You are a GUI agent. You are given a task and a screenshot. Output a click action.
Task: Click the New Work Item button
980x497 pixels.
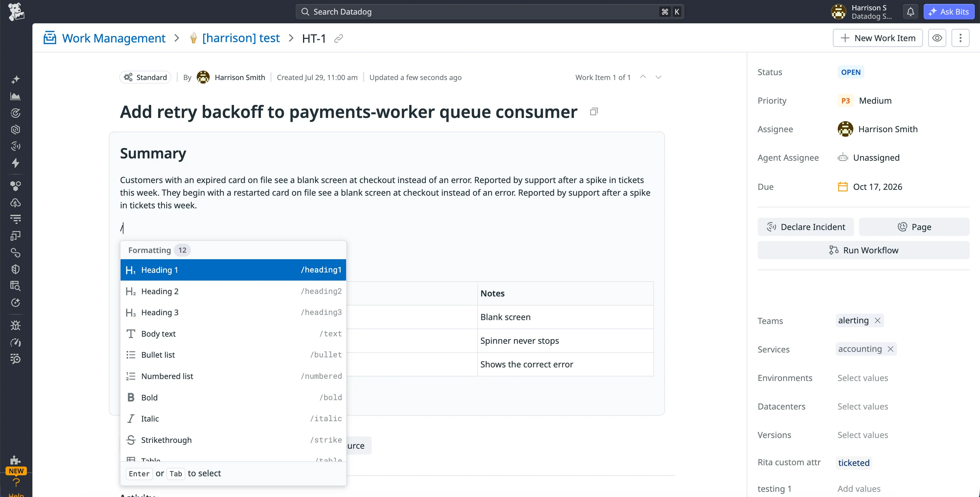point(878,38)
